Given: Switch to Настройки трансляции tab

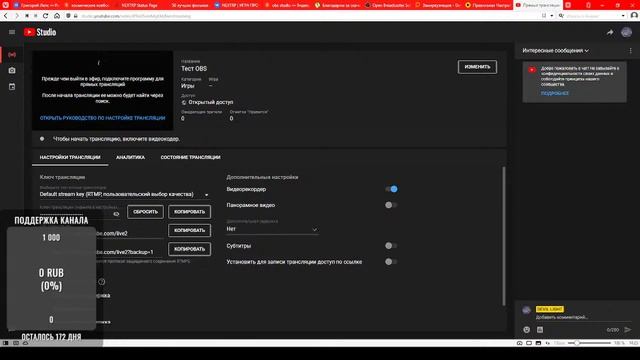Looking at the screenshot, I should [x=70, y=157].
